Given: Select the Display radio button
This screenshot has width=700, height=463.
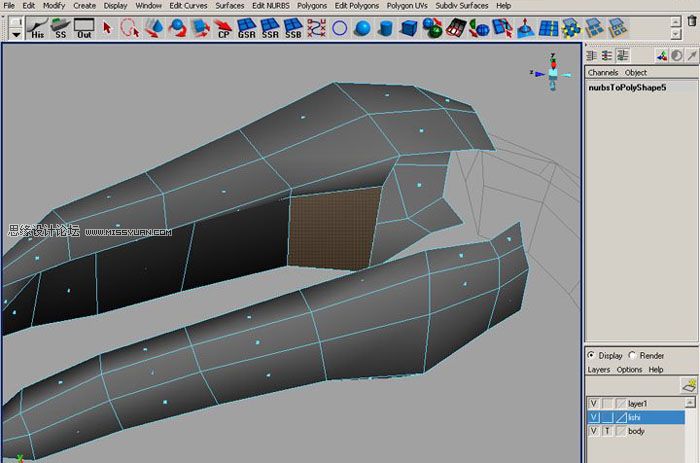Looking at the screenshot, I should click(x=591, y=355).
